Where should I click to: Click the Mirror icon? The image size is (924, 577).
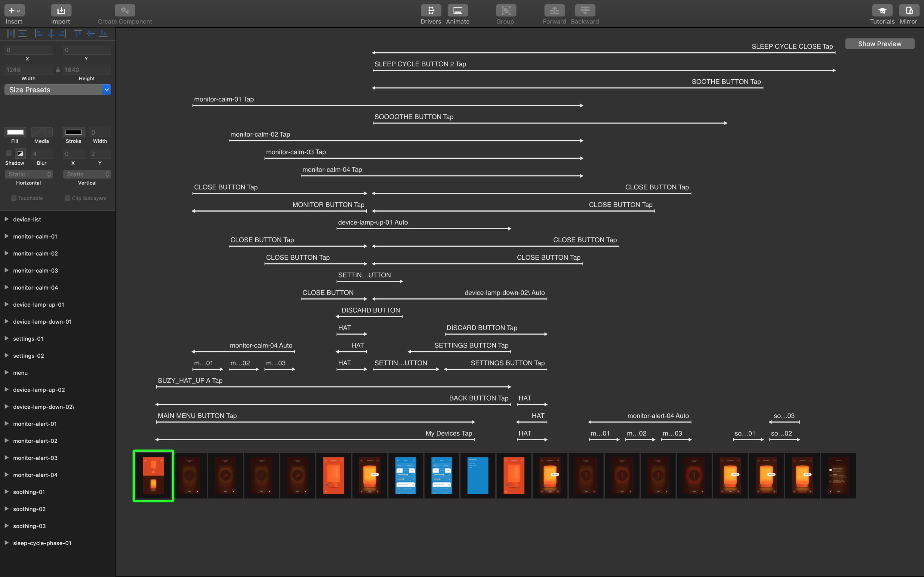pos(909,11)
